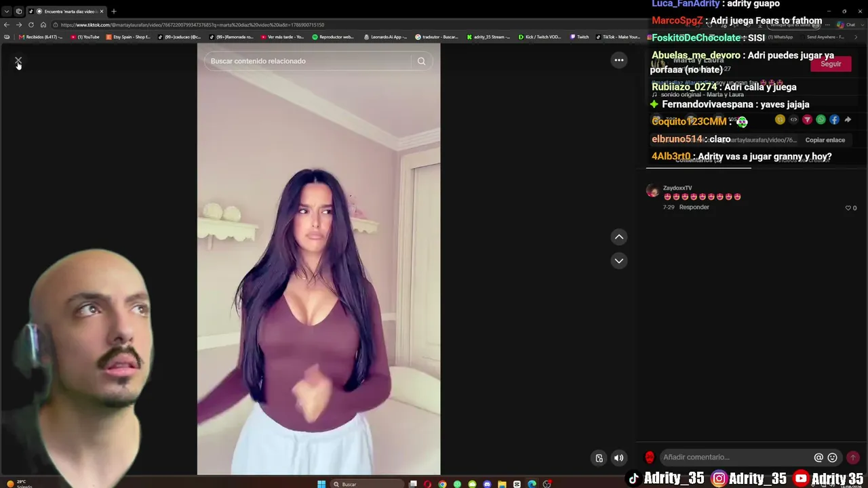Close the TikTok video viewer
This screenshot has height=488, width=868.
18,61
